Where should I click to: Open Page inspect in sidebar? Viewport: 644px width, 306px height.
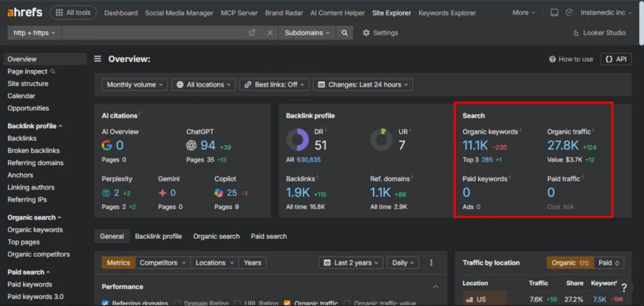coord(31,72)
